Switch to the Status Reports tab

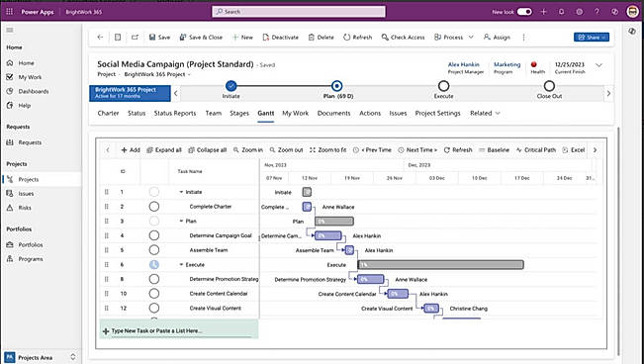[x=175, y=113]
